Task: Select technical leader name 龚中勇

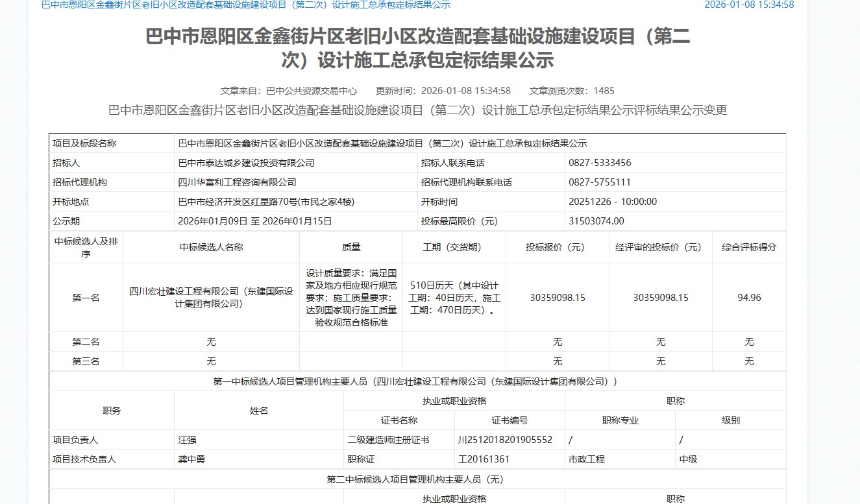Action: [x=191, y=459]
